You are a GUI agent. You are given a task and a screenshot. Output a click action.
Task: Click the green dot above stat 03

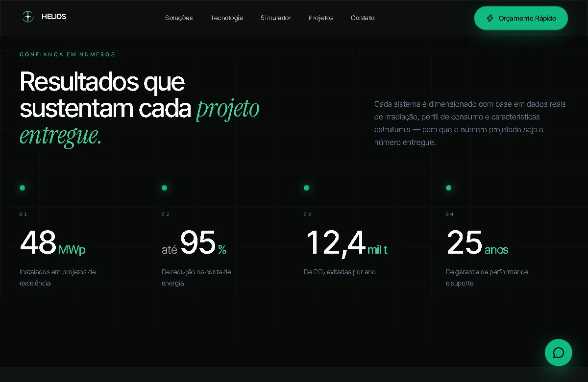[306, 188]
